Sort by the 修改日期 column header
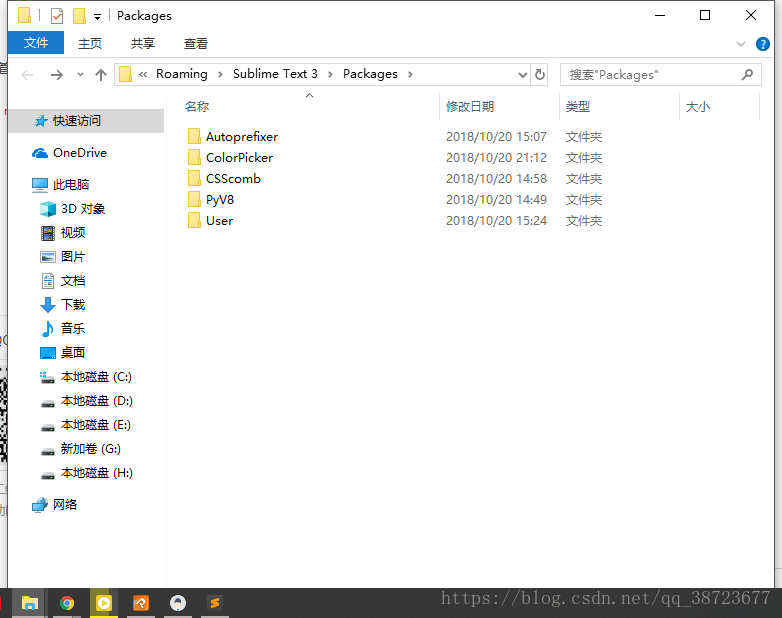This screenshot has height=618, width=782. [x=470, y=106]
